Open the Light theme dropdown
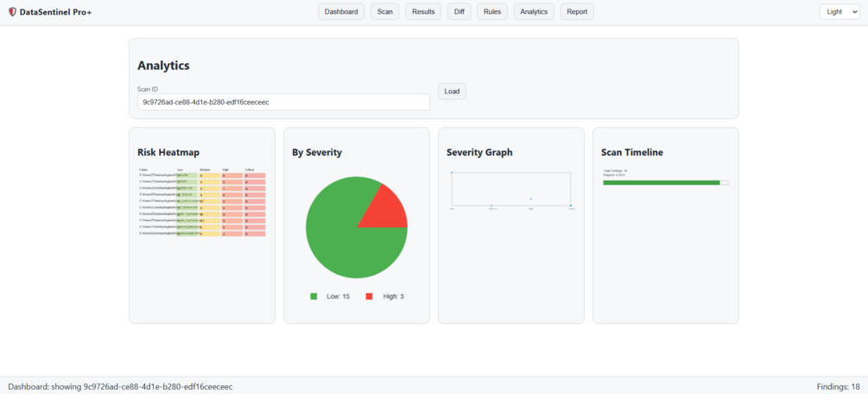 pyautogui.click(x=839, y=11)
